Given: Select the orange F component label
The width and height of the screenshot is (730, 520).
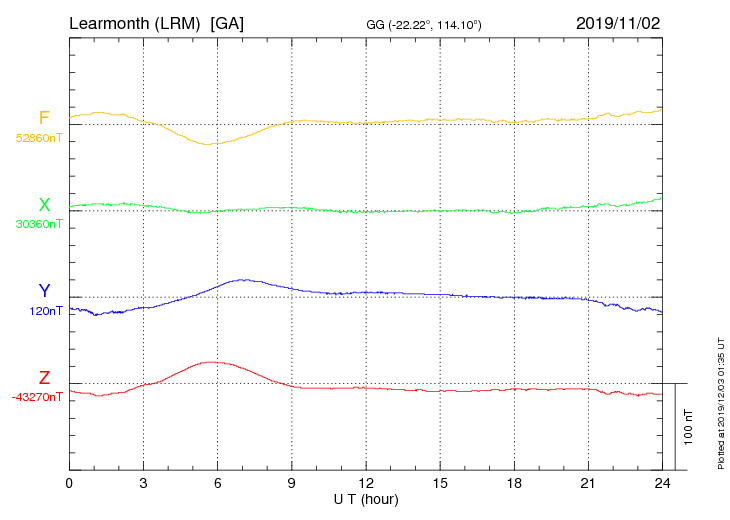Looking at the screenshot, I should tap(44, 119).
